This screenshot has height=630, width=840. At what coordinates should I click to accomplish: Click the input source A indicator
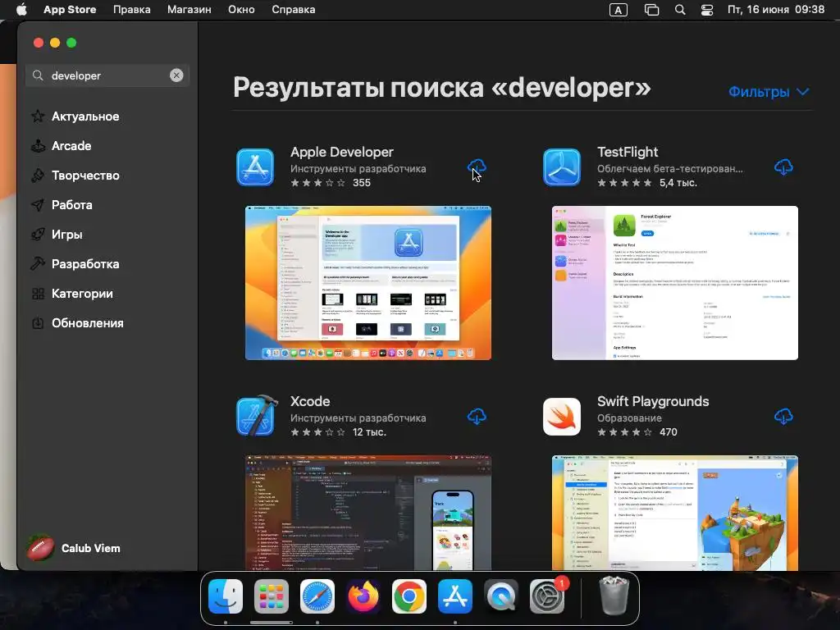[619, 10]
